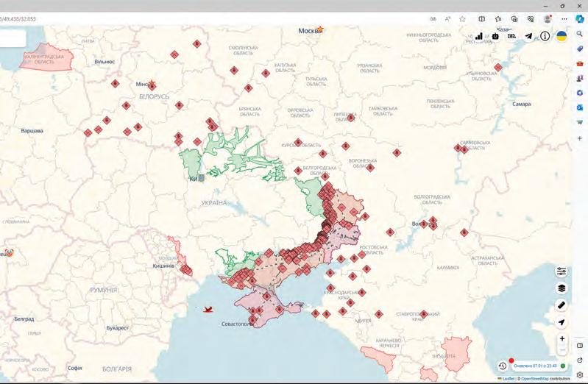
Task: Click the Варшава city label
Action: coord(32,131)
